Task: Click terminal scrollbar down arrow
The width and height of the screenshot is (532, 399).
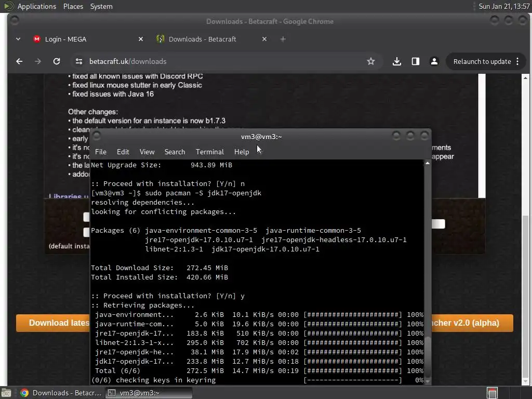Action: (x=428, y=381)
